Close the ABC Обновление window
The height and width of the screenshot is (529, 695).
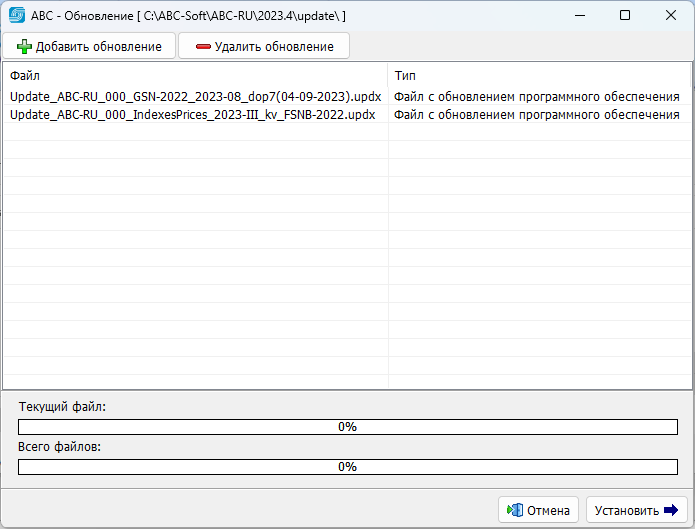tap(671, 16)
